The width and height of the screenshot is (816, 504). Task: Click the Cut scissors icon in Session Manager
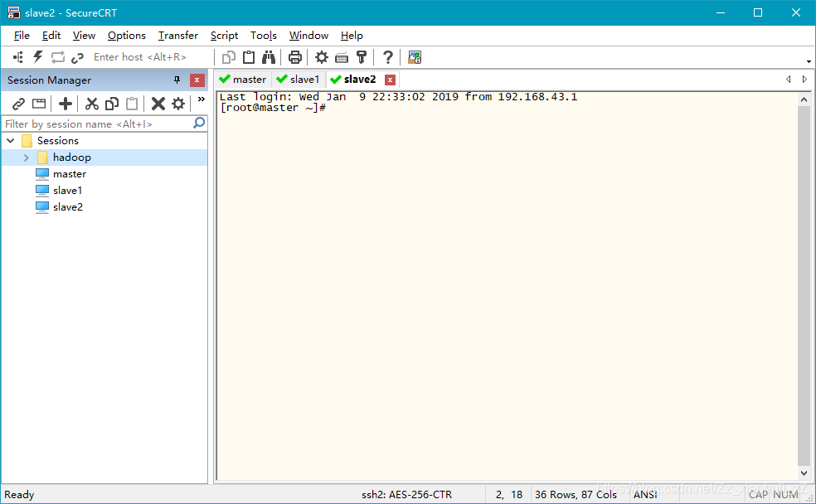pyautogui.click(x=91, y=104)
